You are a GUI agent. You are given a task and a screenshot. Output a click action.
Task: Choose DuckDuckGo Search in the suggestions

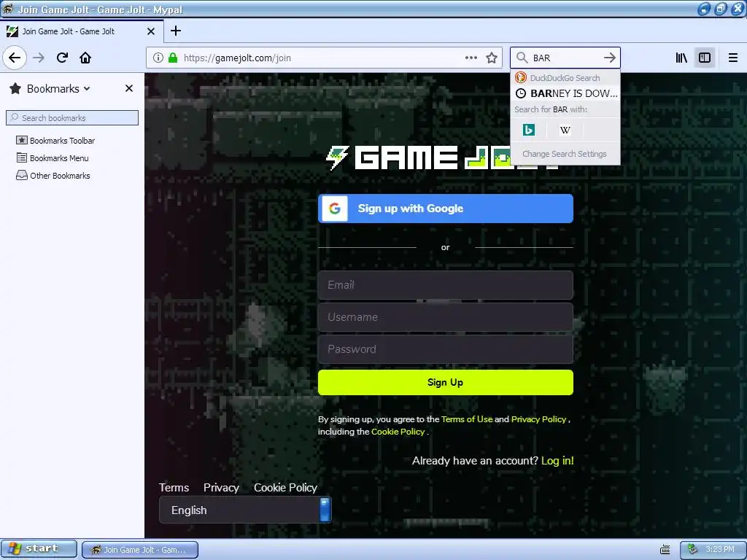(x=565, y=77)
